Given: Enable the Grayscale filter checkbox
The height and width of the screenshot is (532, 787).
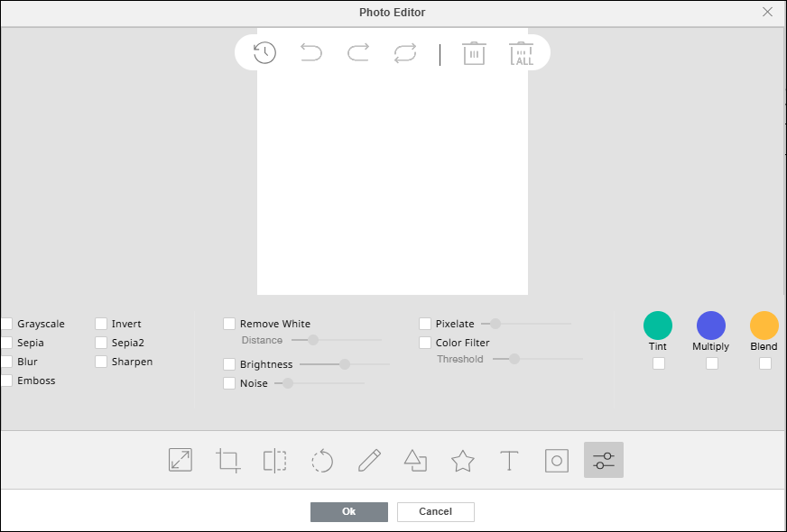Looking at the screenshot, I should click(7, 324).
